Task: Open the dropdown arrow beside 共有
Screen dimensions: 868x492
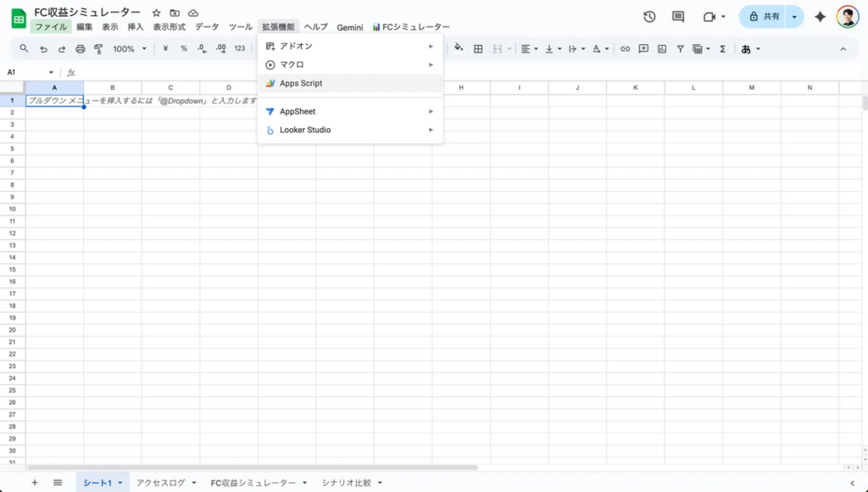Action: (x=794, y=16)
